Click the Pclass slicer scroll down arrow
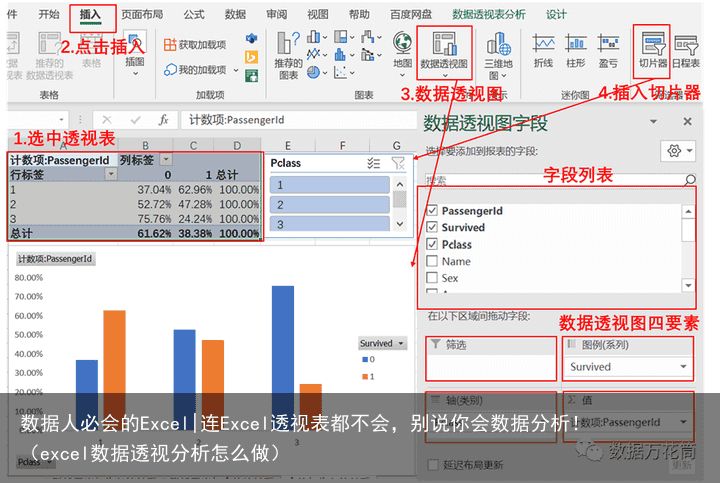The image size is (720, 483). point(400,224)
